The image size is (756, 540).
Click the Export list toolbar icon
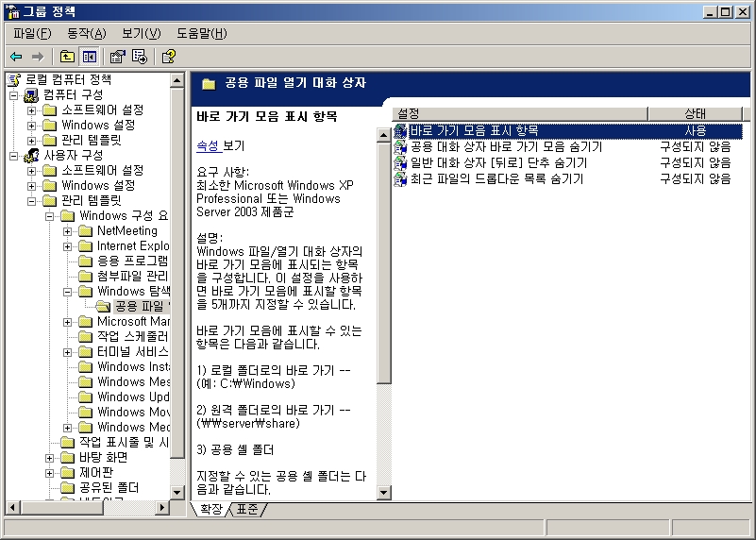pos(140,57)
